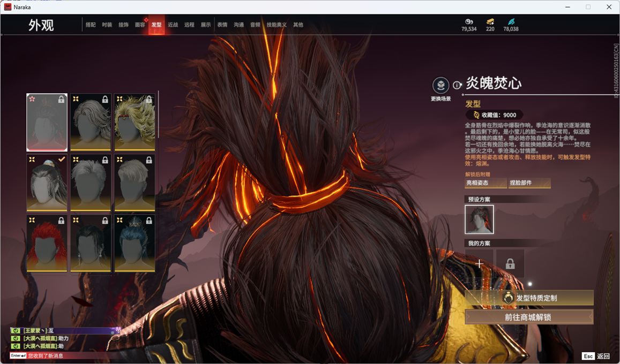Click the 收藏值: 9000 badge

point(495,115)
